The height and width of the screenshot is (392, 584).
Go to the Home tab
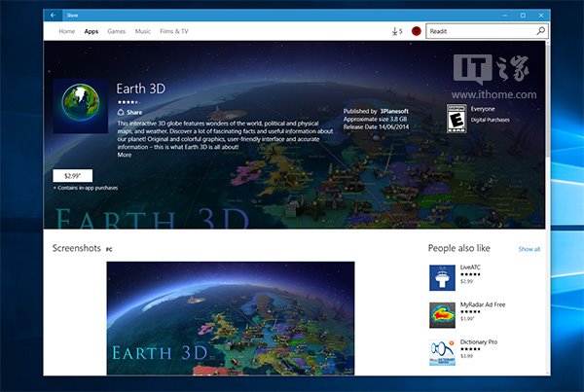pos(66,31)
